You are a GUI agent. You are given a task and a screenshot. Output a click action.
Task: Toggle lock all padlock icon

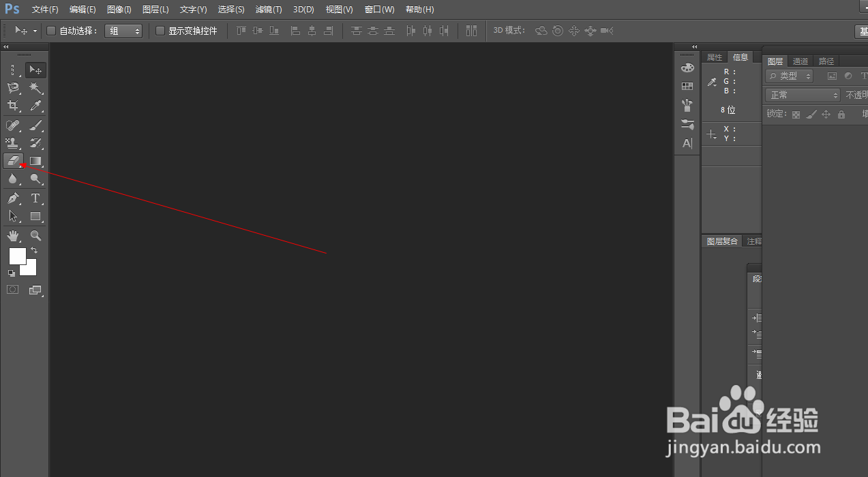[841, 114]
